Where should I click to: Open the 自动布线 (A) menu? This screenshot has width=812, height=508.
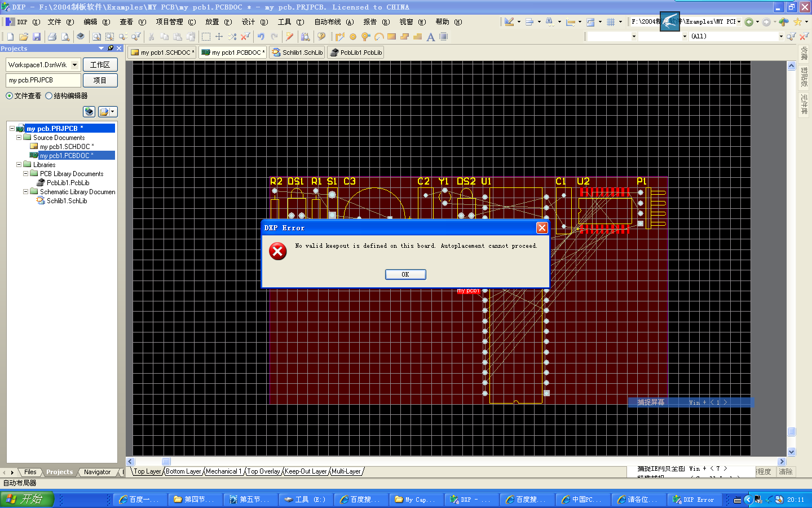tap(334, 22)
